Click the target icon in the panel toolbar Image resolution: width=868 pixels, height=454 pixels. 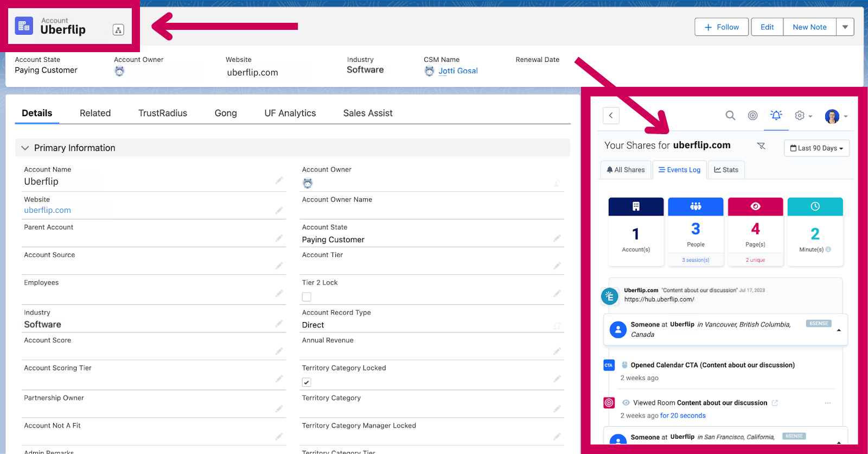[x=752, y=115]
